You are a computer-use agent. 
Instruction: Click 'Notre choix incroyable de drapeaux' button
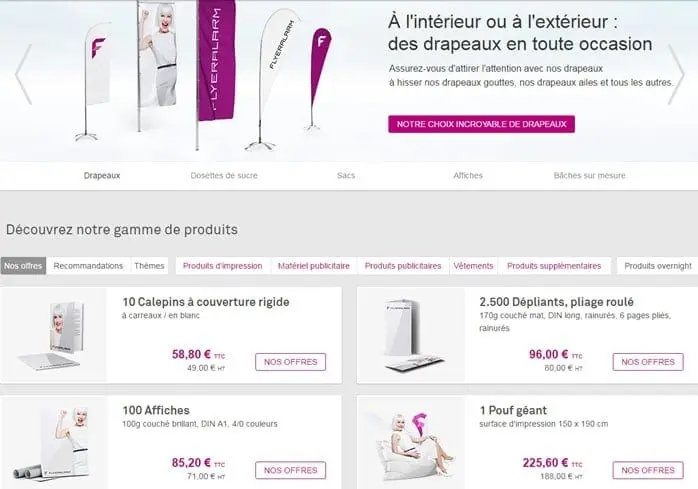tap(481, 124)
